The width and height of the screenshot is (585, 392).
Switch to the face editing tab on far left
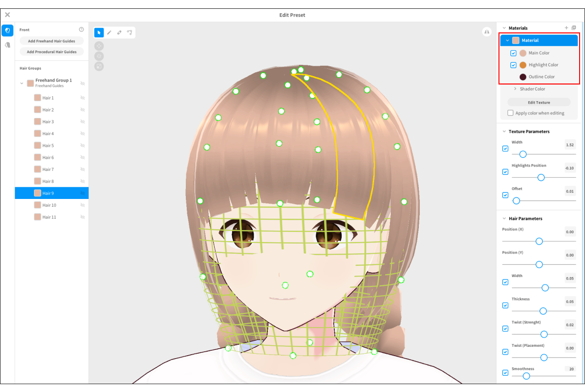[x=7, y=45]
